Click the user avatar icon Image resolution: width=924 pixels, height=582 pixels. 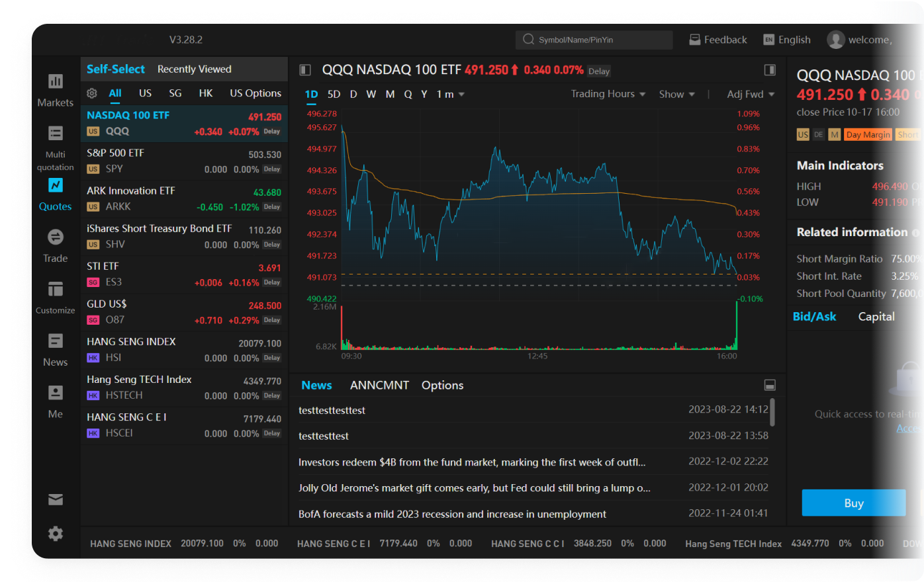pyautogui.click(x=836, y=40)
